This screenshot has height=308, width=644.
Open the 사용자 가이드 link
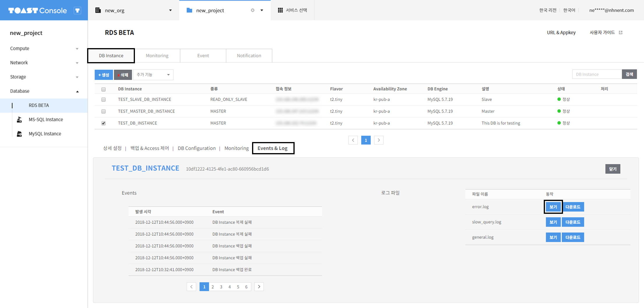point(602,32)
